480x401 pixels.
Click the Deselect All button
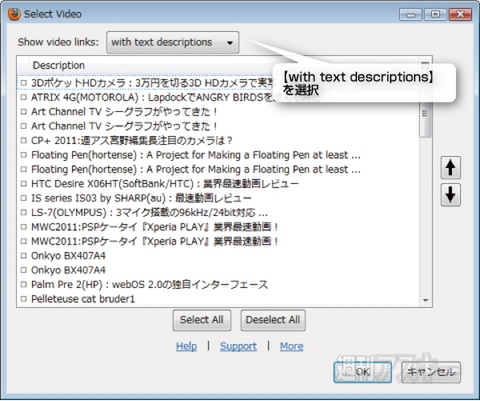[x=273, y=320]
